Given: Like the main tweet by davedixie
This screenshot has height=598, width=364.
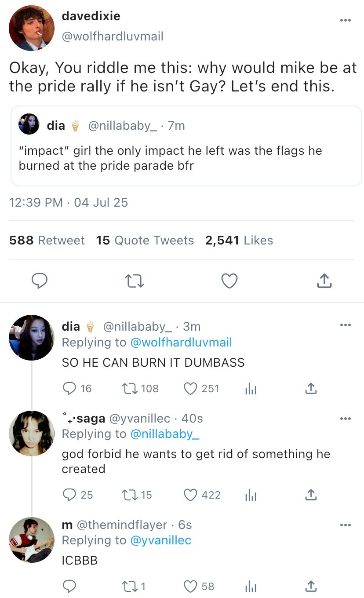Looking at the screenshot, I should [x=229, y=281].
